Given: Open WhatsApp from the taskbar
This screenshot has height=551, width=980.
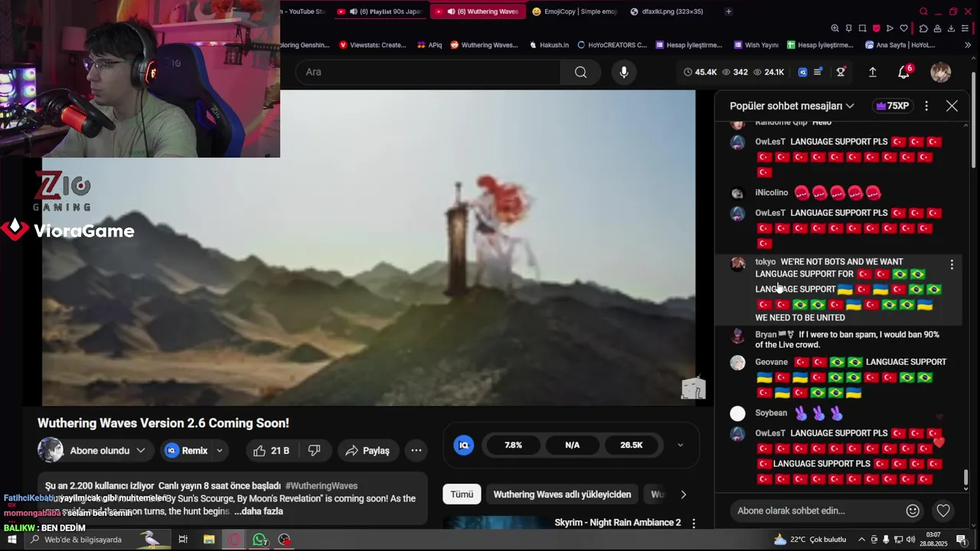Looking at the screenshot, I should click(x=260, y=540).
